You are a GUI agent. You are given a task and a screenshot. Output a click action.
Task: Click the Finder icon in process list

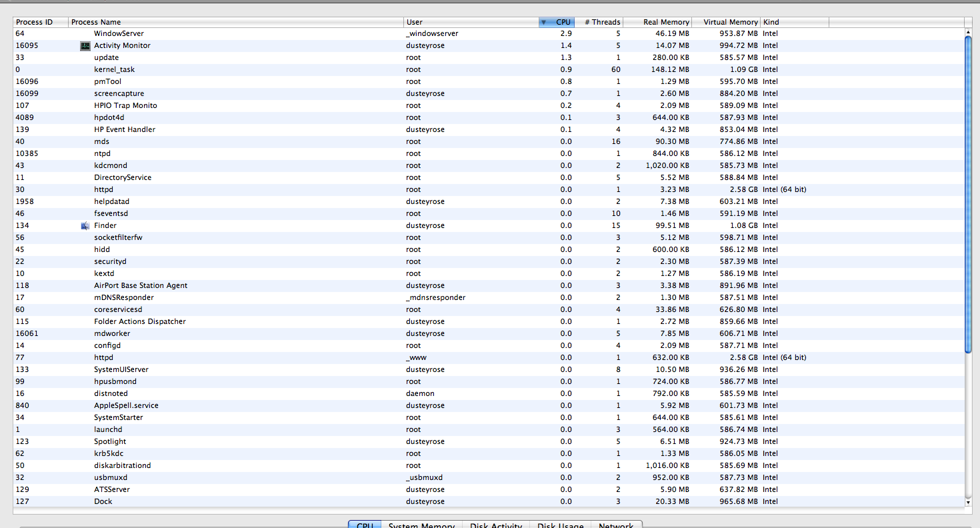pos(85,225)
